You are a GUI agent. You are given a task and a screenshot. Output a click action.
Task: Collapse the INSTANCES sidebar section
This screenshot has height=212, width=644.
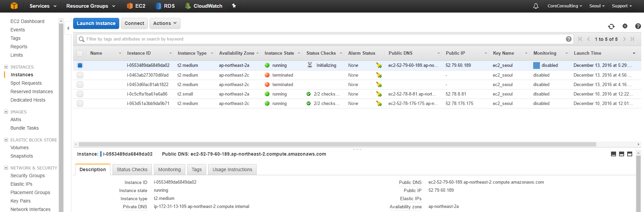6,67
